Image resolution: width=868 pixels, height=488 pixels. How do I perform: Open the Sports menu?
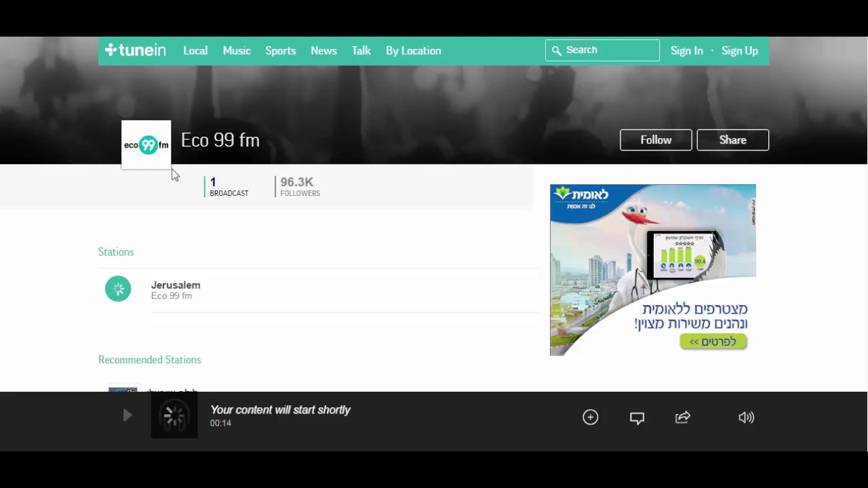280,51
